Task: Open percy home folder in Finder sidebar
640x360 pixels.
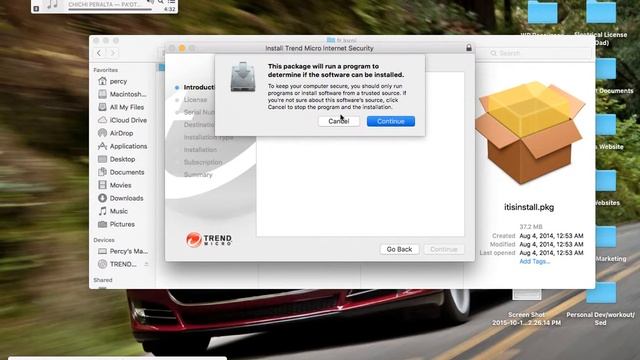Action: pos(118,81)
